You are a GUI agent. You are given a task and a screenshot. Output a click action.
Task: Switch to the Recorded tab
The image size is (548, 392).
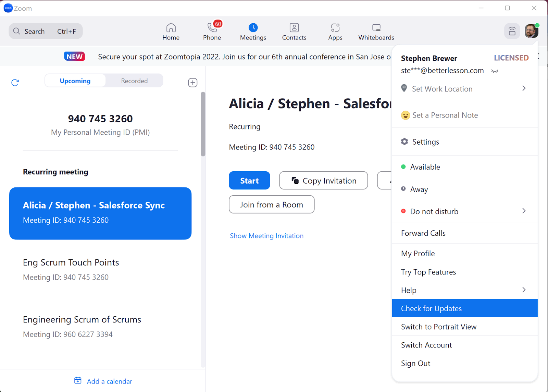pyautogui.click(x=134, y=81)
